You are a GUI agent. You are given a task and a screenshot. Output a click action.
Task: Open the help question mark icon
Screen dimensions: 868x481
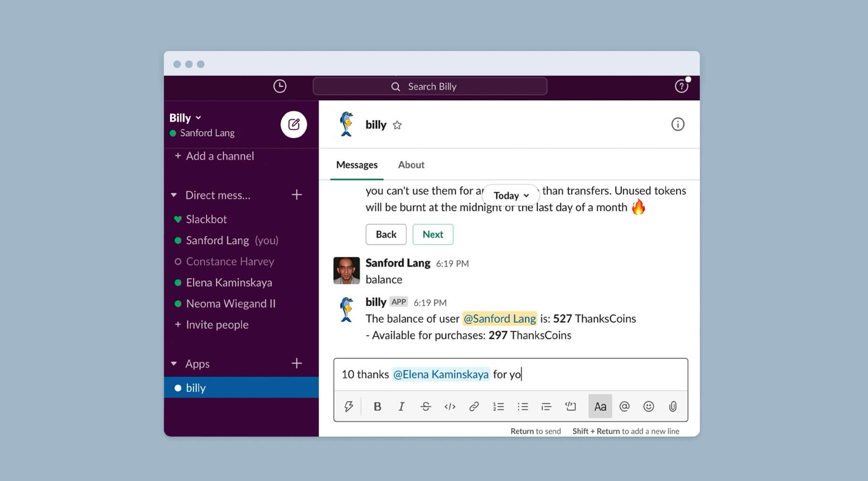(681, 86)
